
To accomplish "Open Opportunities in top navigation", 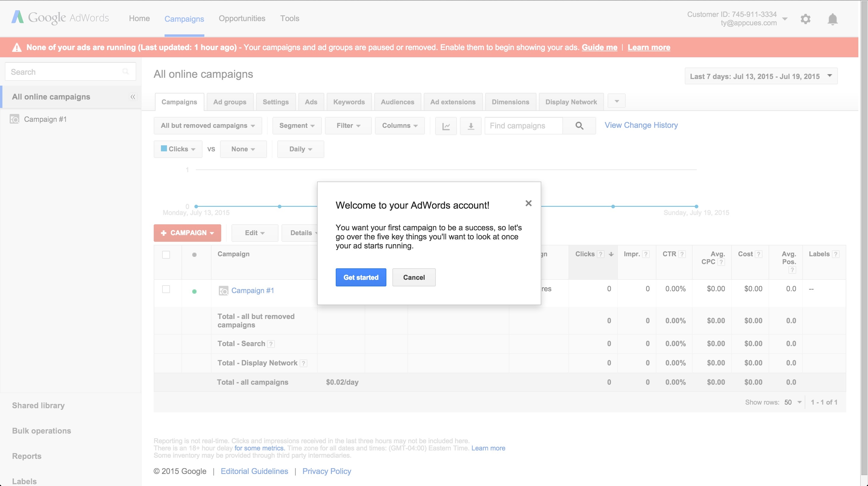I will (242, 18).
